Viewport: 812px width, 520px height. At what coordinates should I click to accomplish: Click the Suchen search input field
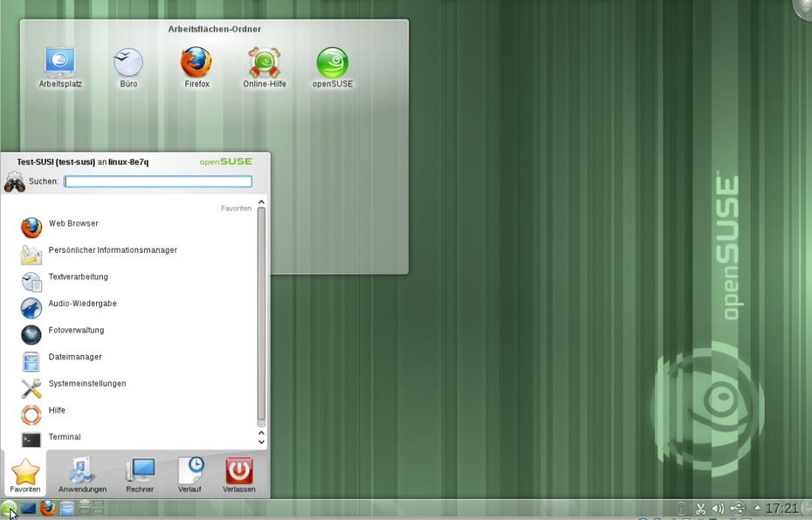tap(158, 181)
